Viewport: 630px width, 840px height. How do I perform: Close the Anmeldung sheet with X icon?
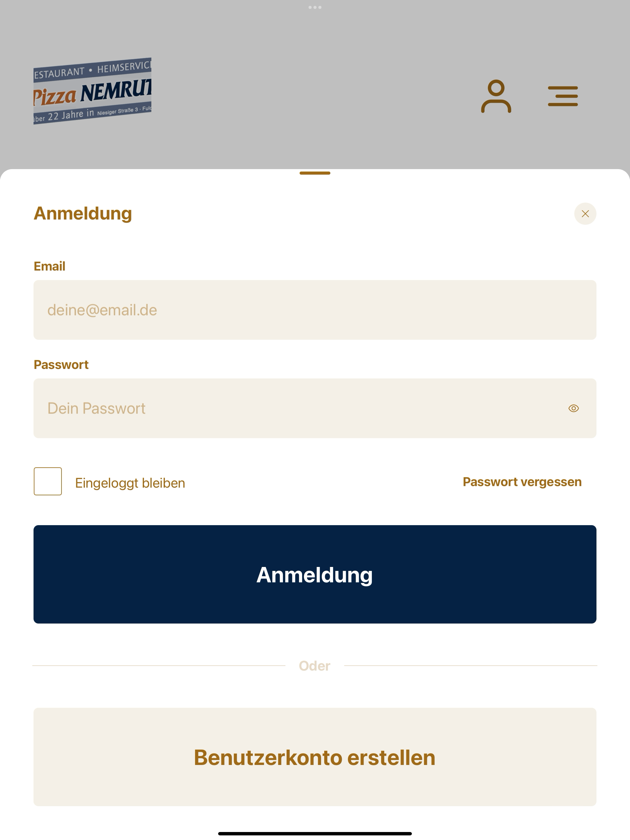coord(585,214)
